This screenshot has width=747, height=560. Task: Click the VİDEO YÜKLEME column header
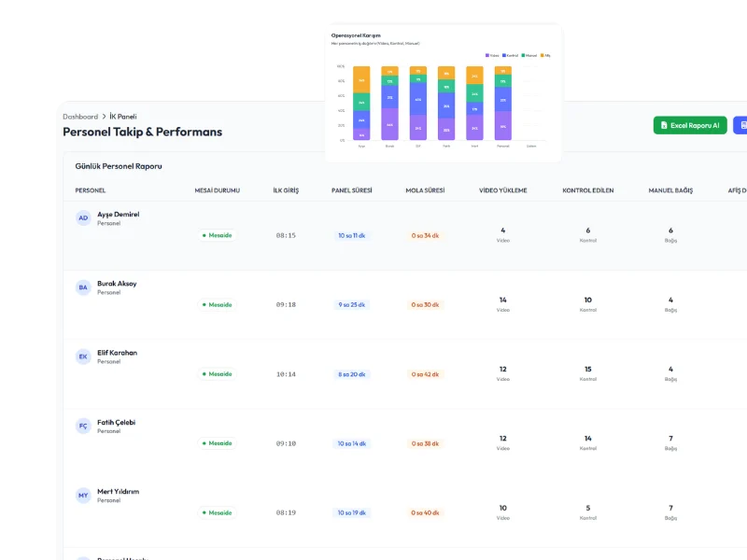[503, 190]
